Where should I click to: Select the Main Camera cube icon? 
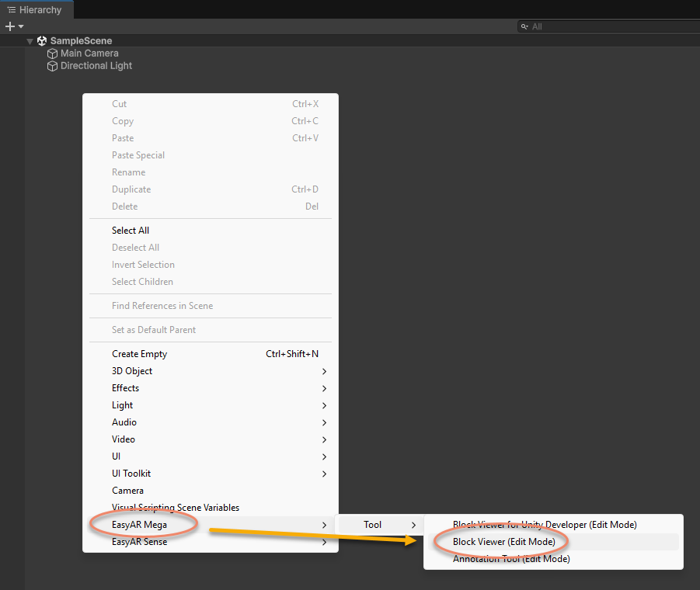point(52,53)
